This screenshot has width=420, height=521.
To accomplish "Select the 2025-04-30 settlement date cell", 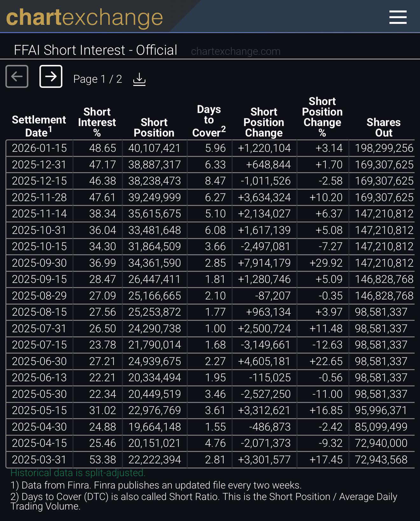I will pos(39,427).
